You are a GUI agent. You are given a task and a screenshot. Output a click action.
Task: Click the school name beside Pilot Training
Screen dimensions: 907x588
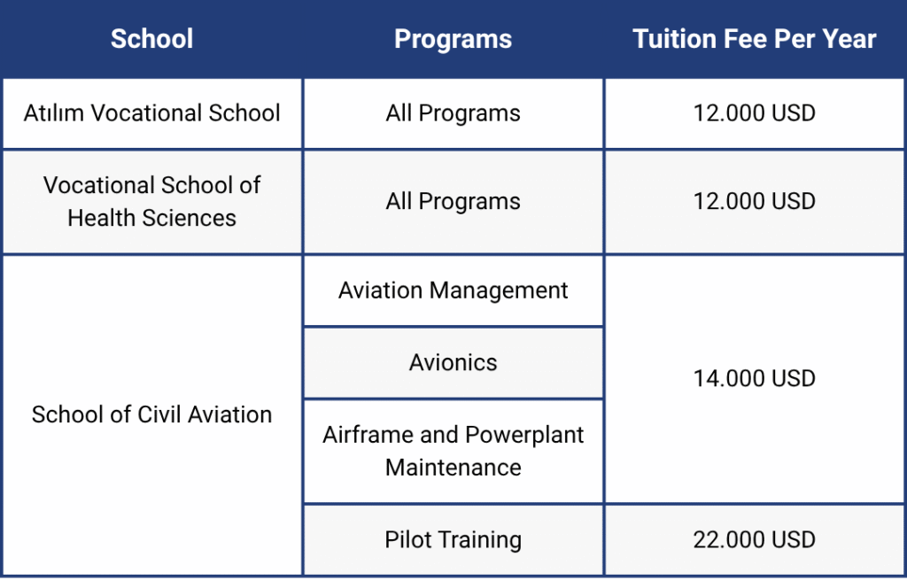coord(151,414)
